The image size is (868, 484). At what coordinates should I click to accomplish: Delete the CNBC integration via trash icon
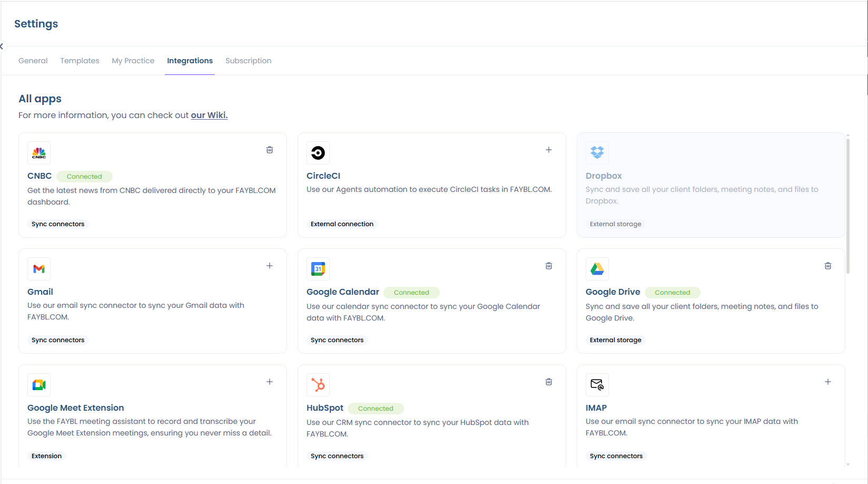[x=270, y=150]
